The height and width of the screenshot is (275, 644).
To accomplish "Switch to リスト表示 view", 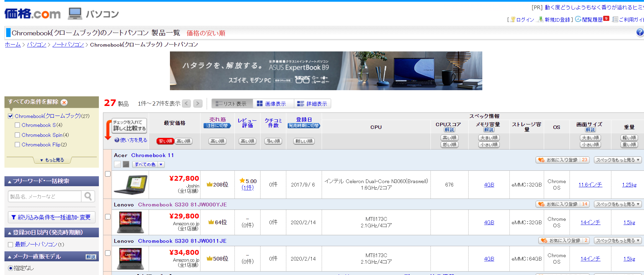I will click(232, 104).
